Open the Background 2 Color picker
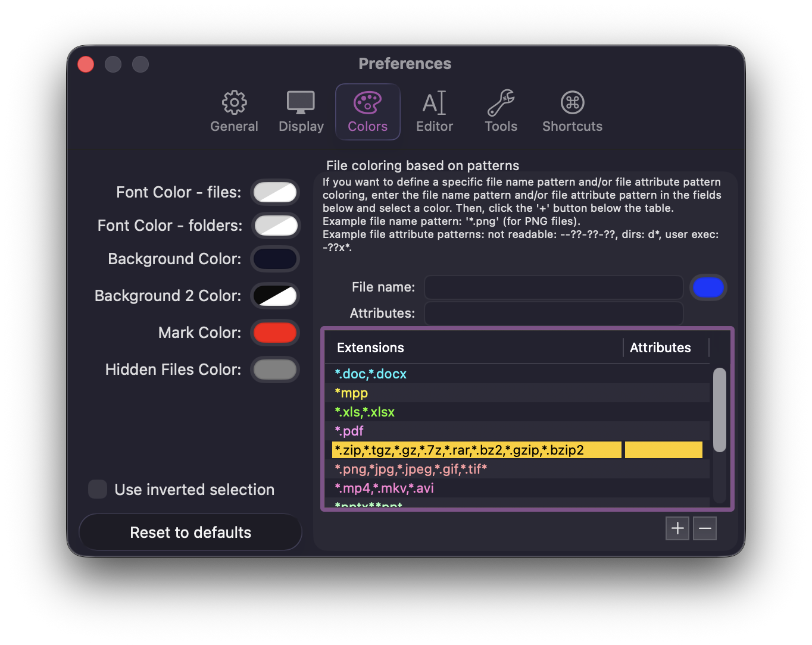Screen dimensions: 812x645 274,296
